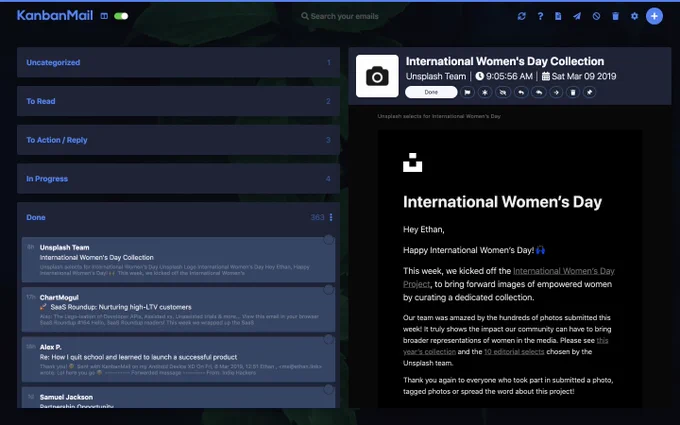Open help with the question mark icon
Viewport: 680px width, 425px height.
(x=540, y=16)
